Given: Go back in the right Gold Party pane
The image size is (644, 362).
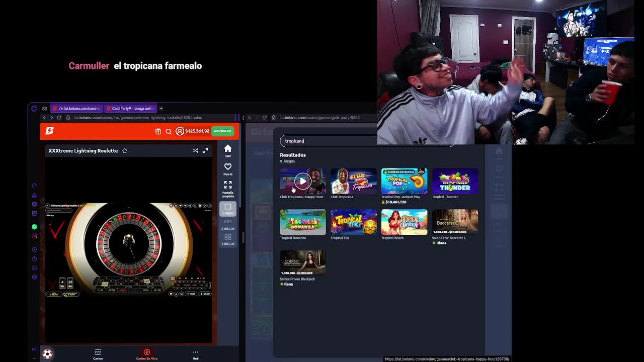Looking at the screenshot, I should coord(250,118).
